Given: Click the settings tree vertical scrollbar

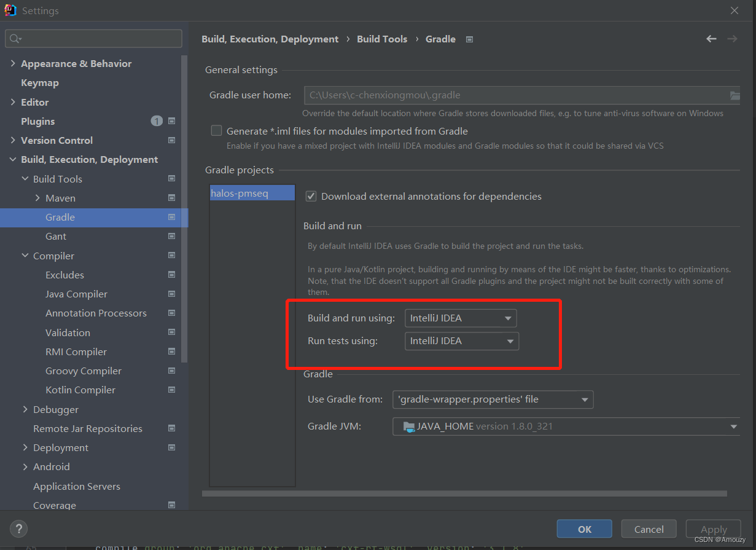Looking at the screenshot, I should (x=185, y=209).
